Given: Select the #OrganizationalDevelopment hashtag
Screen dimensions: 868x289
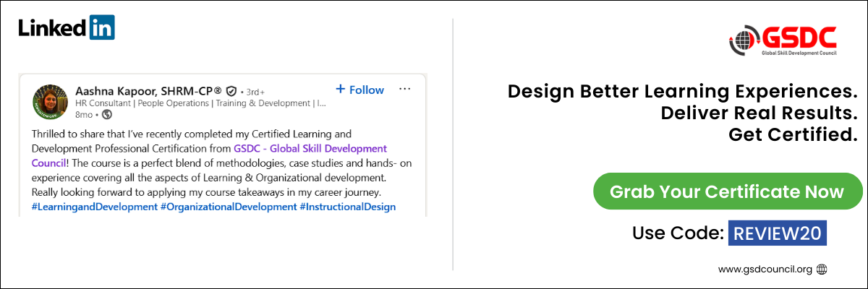Looking at the screenshot, I should 228,207.
